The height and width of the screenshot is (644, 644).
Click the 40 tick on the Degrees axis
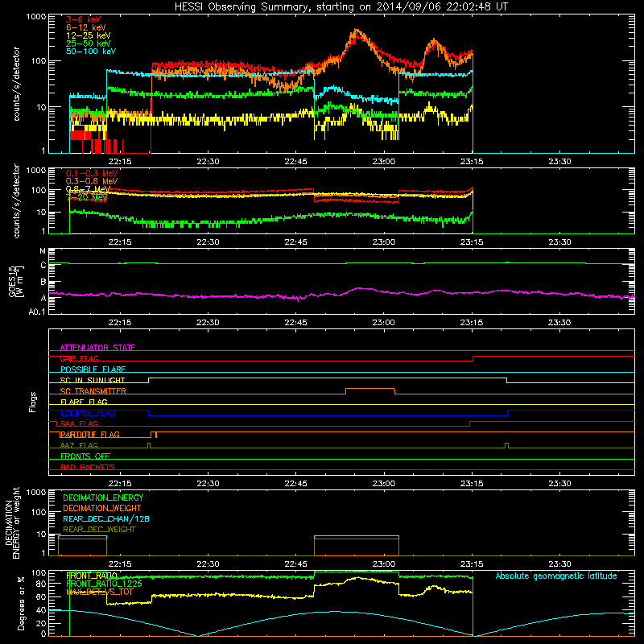pyautogui.click(x=41, y=610)
